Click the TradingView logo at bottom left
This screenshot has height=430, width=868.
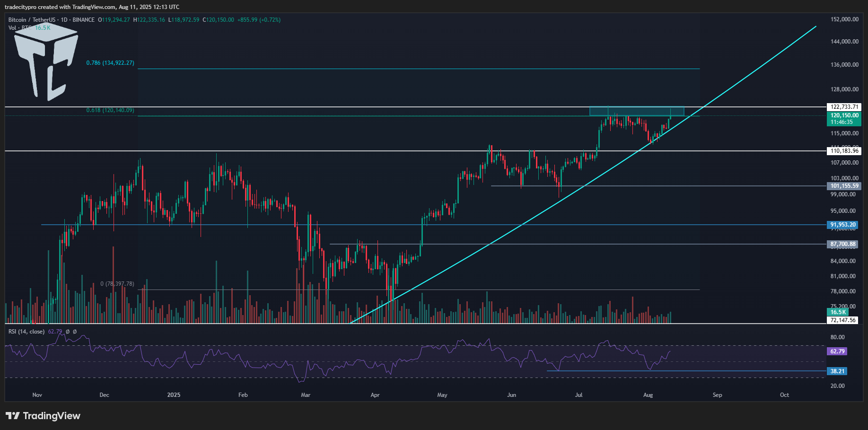pyautogui.click(x=43, y=416)
